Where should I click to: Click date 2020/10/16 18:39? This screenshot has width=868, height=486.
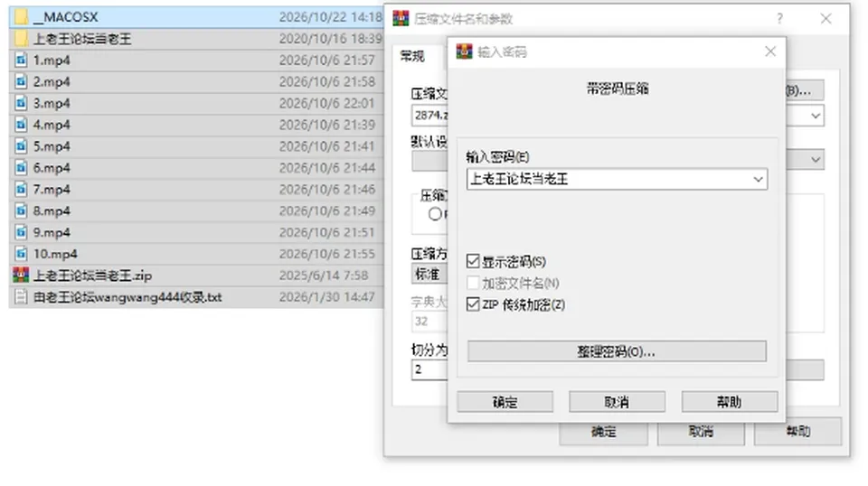[331, 39]
